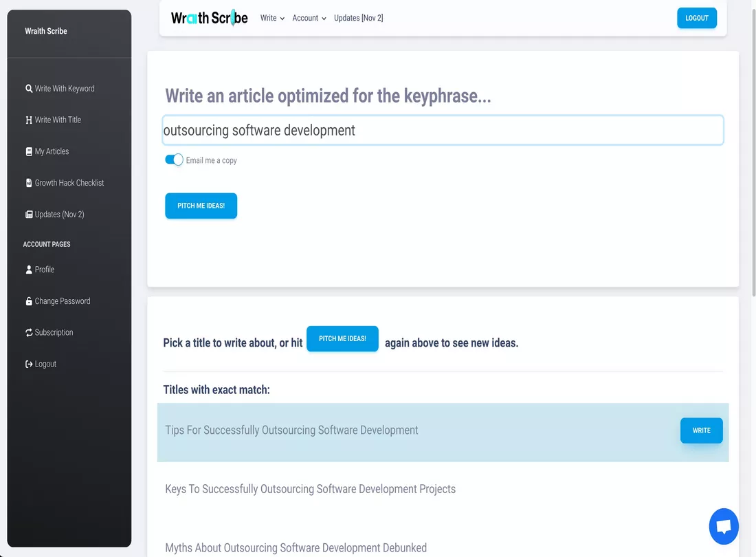Screen dimensions: 756x557
Task: Click the person icon next to Profile
Action: (29, 270)
